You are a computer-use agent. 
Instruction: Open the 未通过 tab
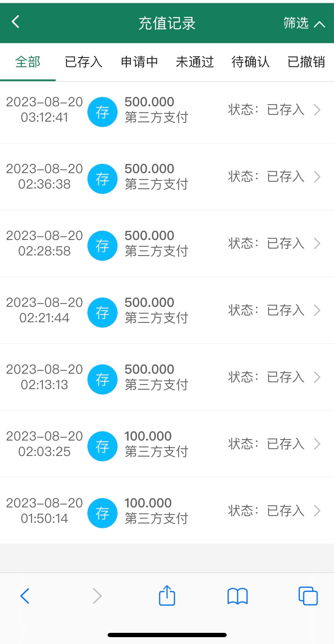[x=195, y=62]
